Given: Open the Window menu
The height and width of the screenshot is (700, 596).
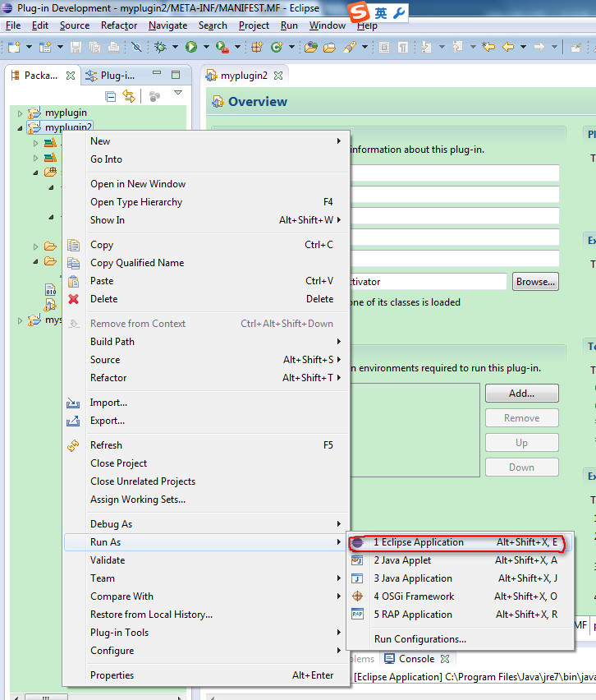Looking at the screenshot, I should coord(328,25).
